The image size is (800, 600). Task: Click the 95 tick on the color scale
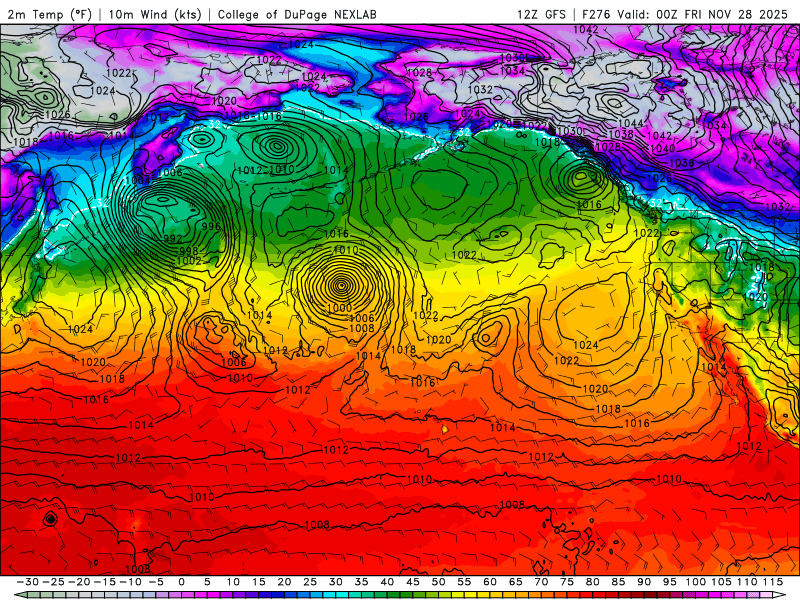click(x=669, y=582)
